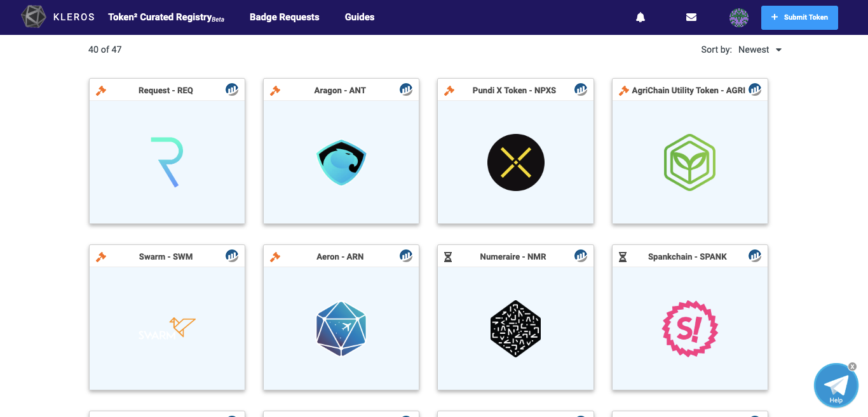The image size is (868, 417).
Task: Click the Swarm - SWM title
Action: [x=166, y=256]
